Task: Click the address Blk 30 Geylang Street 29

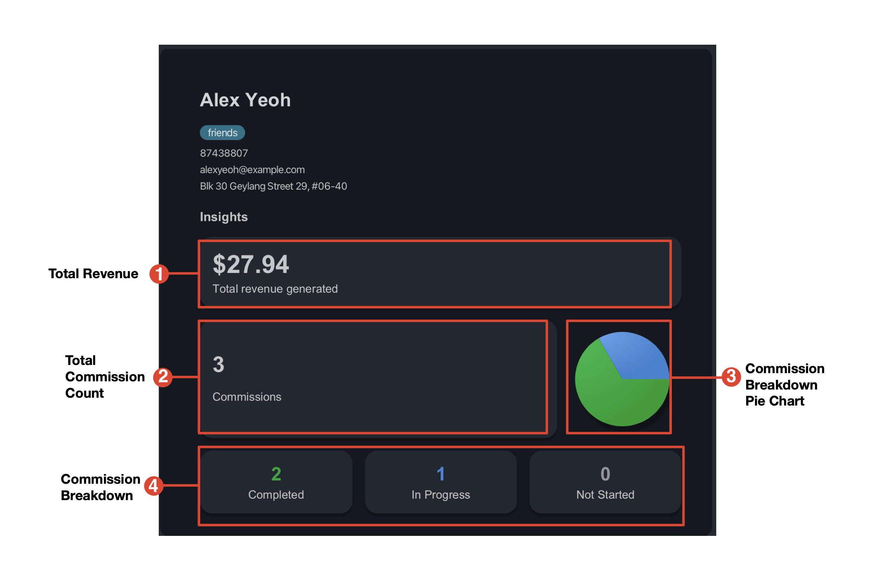Action: pyautogui.click(x=274, y=186)
